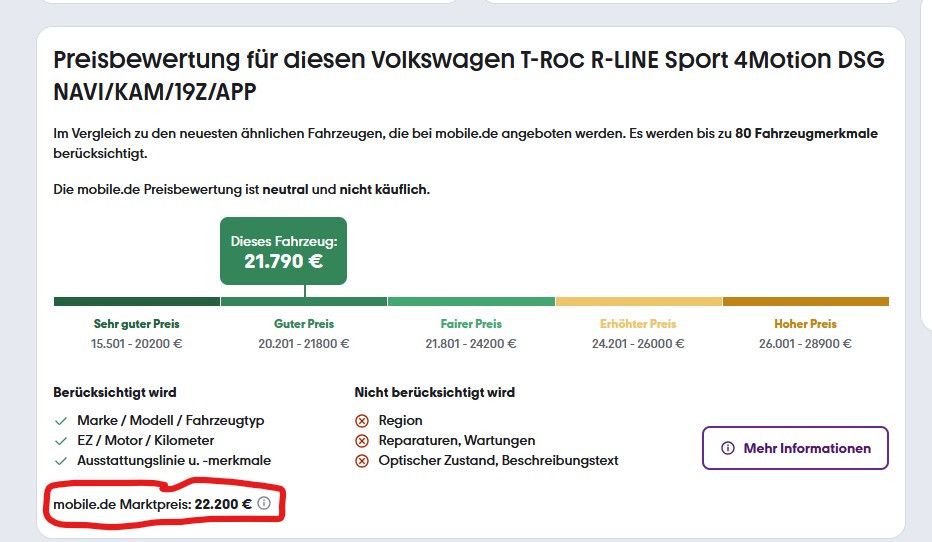932x542 pixels.
Task: Click the yellow Erhöhter Preis bar segment
Action: click(x=639, y=301)
